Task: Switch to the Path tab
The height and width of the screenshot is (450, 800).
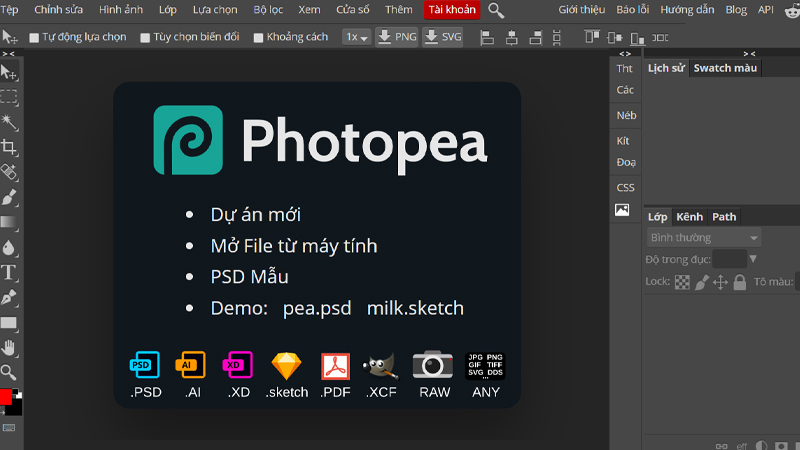Action: tap(724, 217)
